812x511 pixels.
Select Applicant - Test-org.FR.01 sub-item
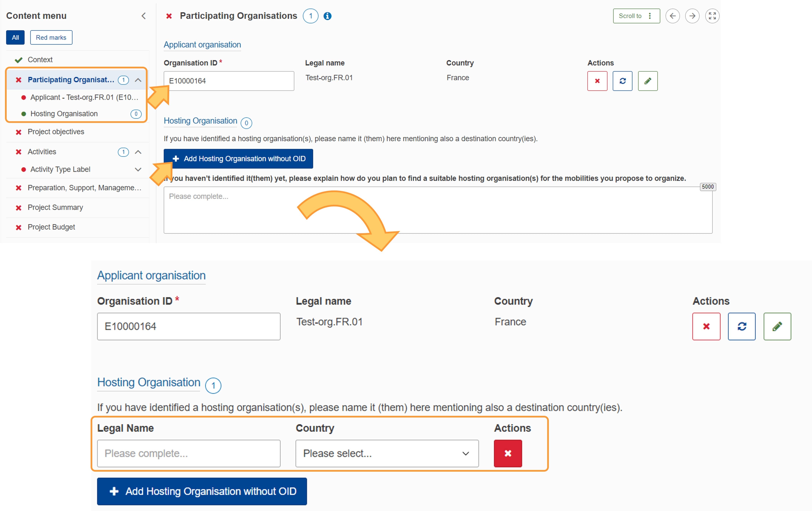[84, 97]
